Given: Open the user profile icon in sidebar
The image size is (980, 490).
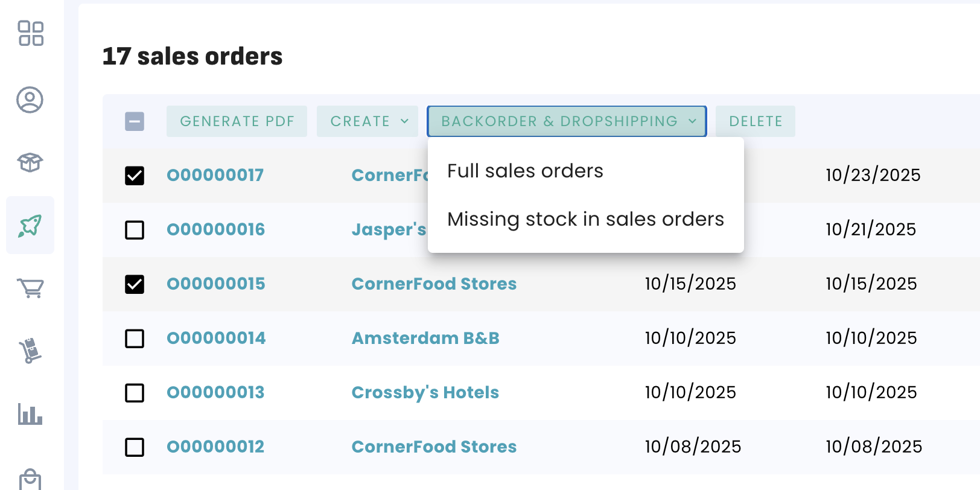Looking at the screenshot, I should click(x=30, y=100).
